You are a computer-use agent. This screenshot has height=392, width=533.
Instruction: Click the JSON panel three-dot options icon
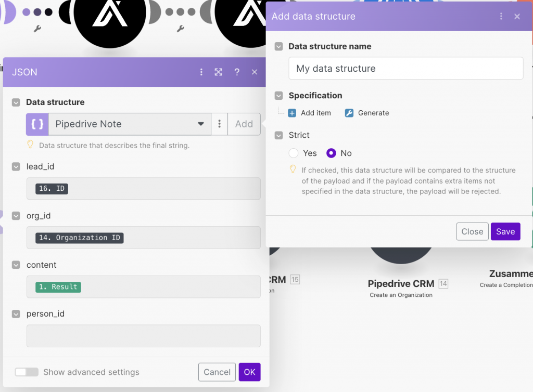coord(201,72)
